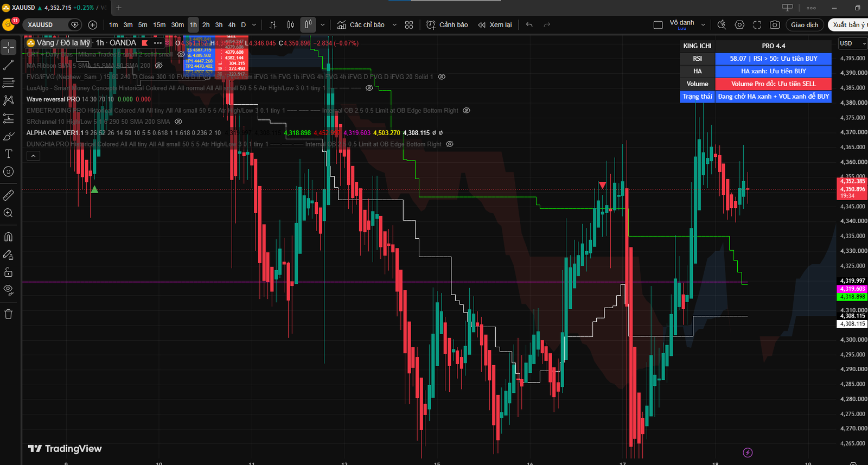Toggle lock all drawings

9,272
